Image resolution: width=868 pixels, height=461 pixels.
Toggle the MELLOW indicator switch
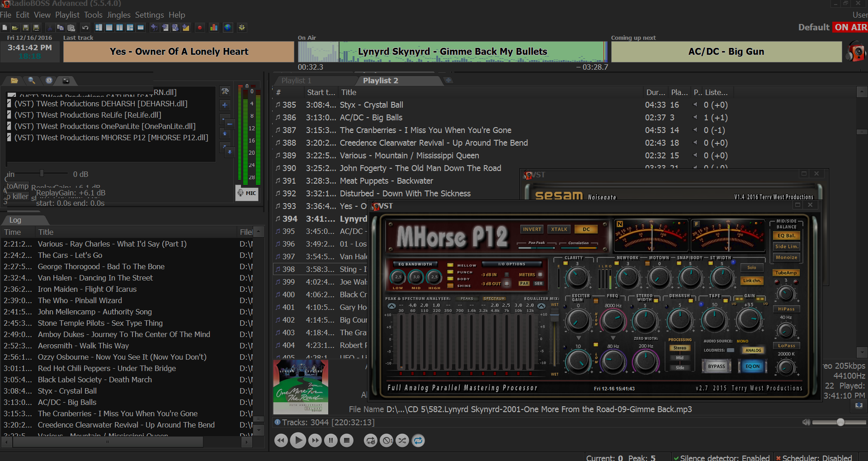point(450,265)
